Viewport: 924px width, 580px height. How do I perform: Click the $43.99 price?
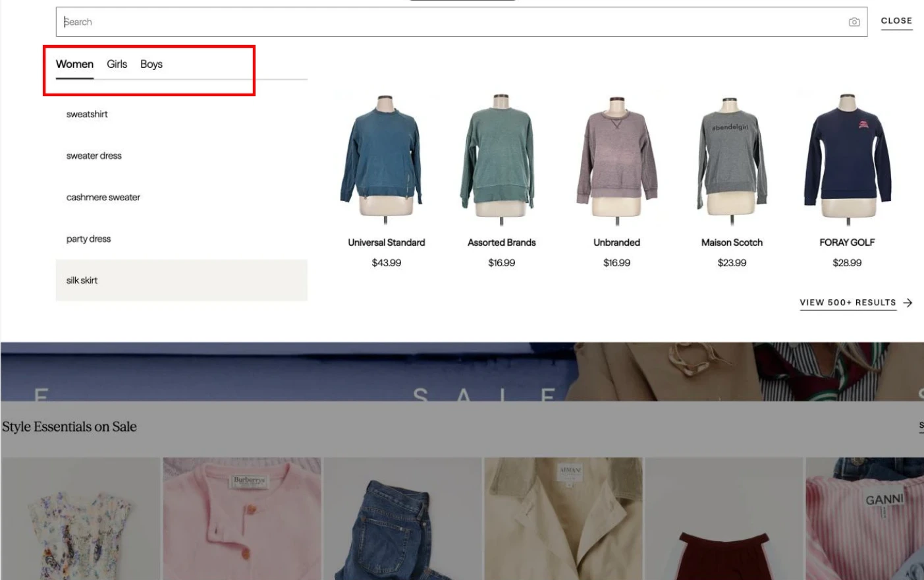387,262
